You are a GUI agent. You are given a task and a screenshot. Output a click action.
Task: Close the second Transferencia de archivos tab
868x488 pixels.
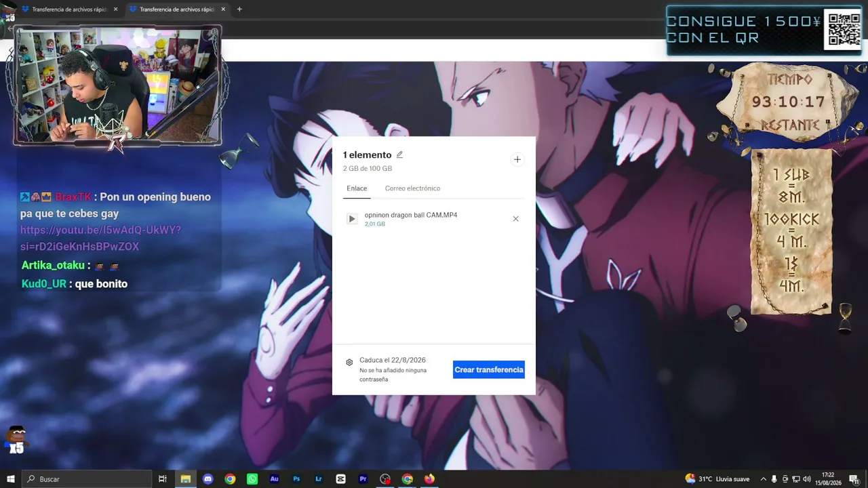pos(223,9)
